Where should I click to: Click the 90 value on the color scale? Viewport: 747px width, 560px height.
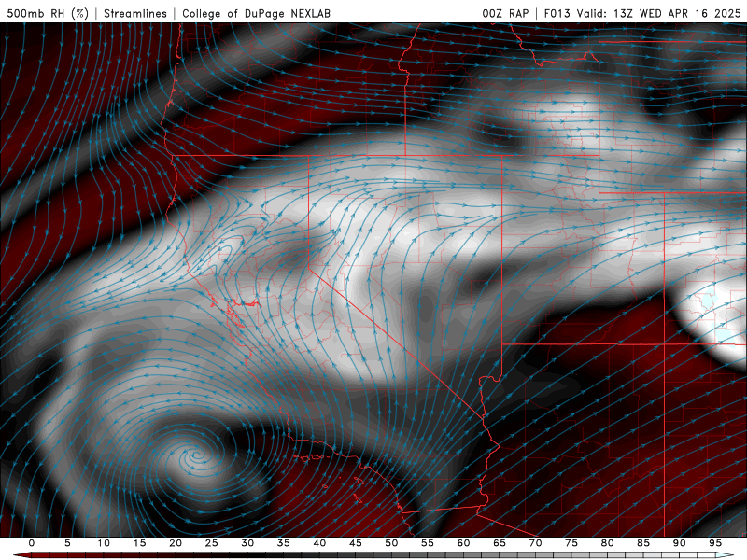pos(679,543)
